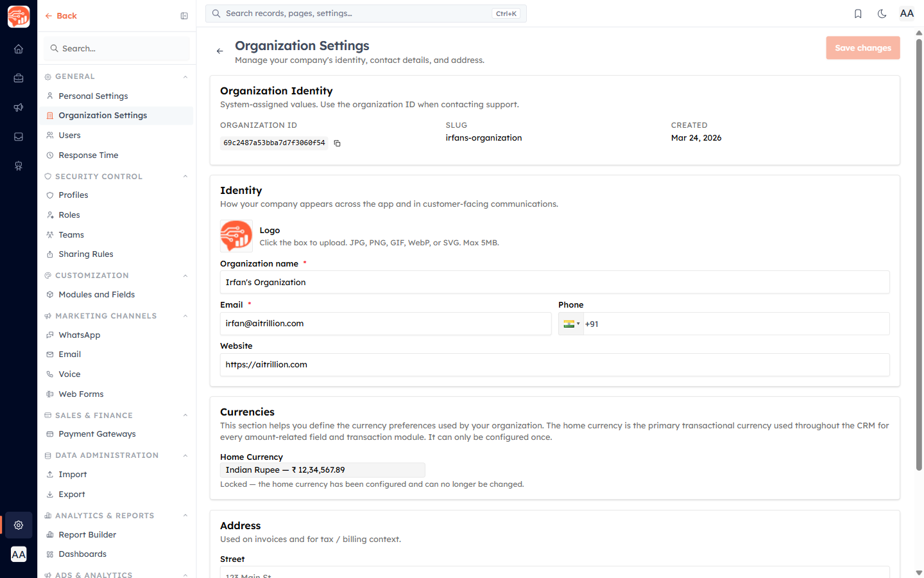Collapse the ANALYTICS & REPORTS section
924x578 pixels.
[x=185, y=516]
